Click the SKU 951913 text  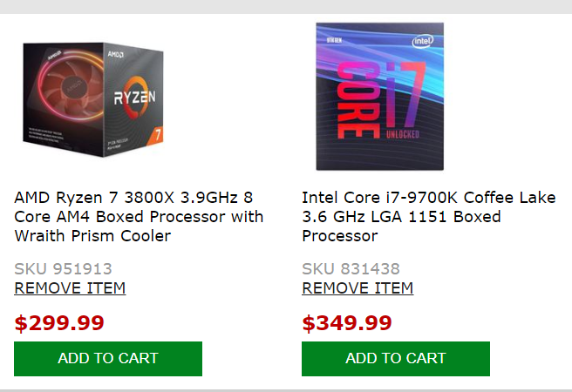tap(63, 269)
